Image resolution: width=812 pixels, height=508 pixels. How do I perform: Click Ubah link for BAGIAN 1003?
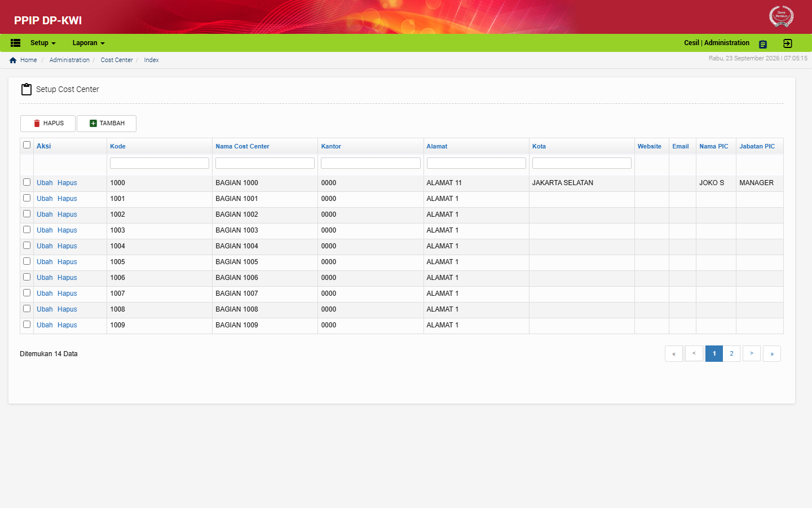pos(45,230)
